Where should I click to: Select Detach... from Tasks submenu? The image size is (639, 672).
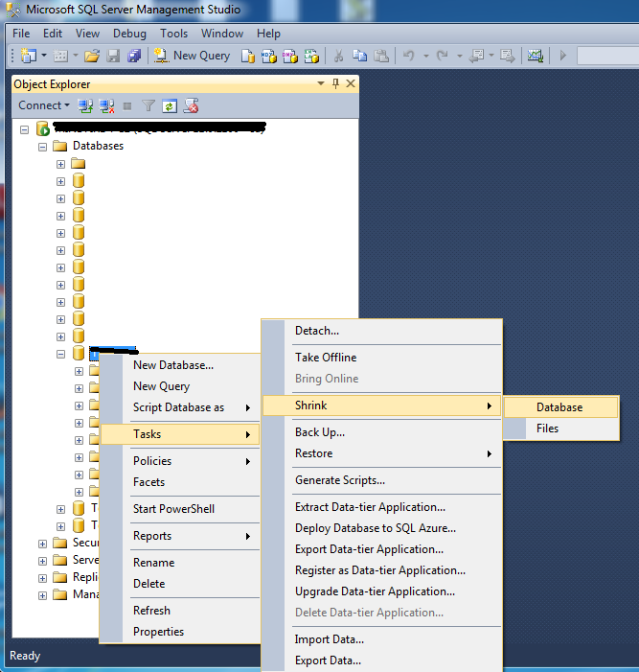[381, 331]
